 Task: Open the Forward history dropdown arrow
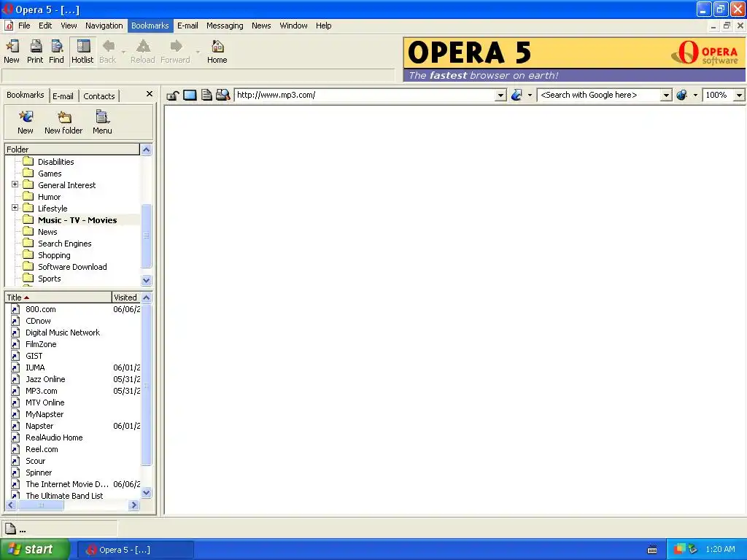coord(198,52)
